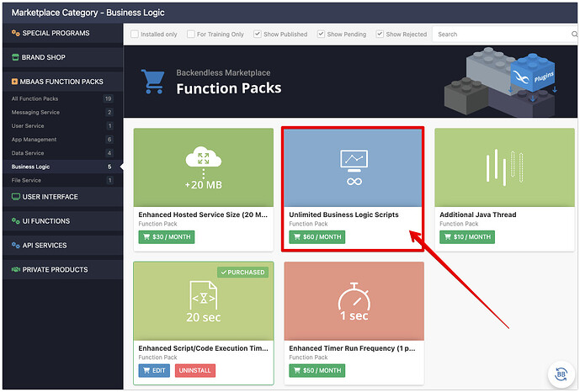The image size is (580, 392).
Task: Open the Special Programs section
Action: point(62,34)
